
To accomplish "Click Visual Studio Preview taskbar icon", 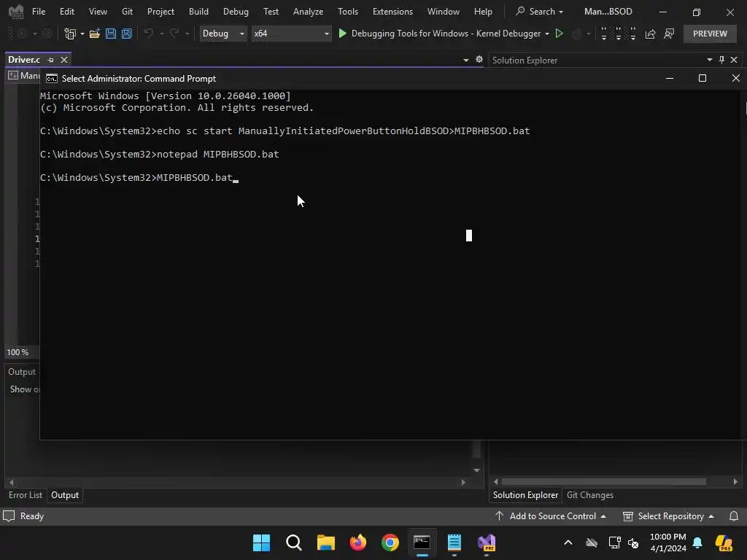I will point(487,542).
